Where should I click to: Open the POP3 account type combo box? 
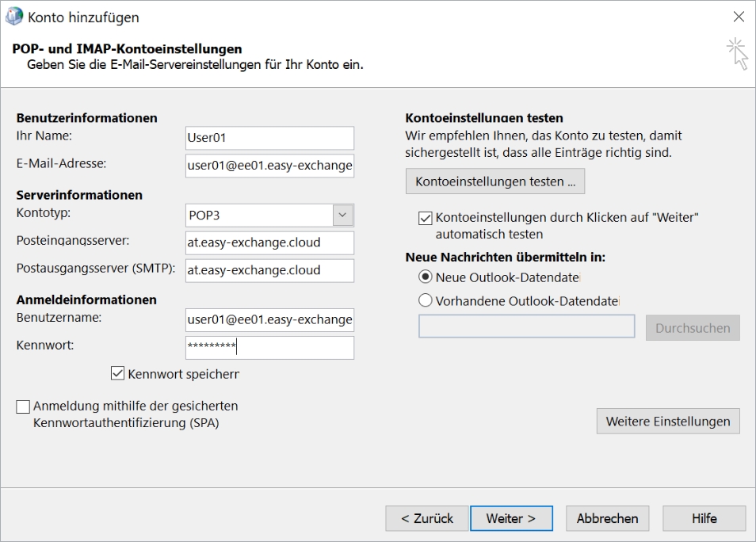coord(269,215)
